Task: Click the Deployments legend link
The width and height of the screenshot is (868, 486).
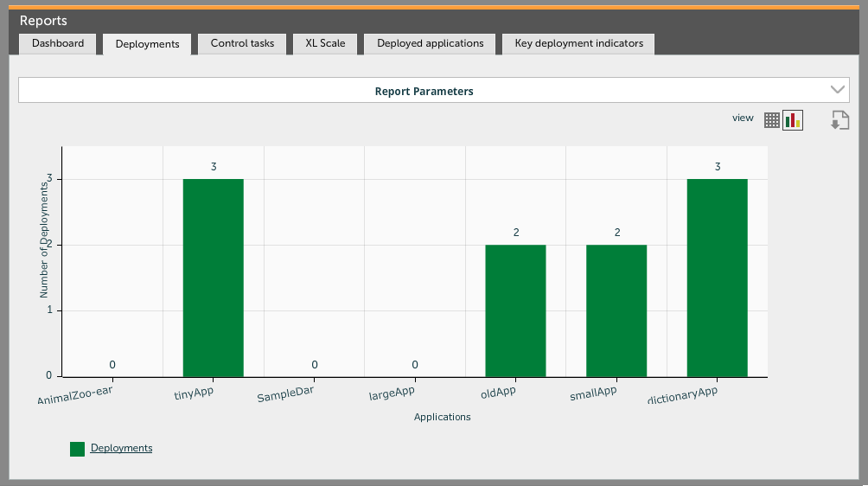Action: point(121,448)
